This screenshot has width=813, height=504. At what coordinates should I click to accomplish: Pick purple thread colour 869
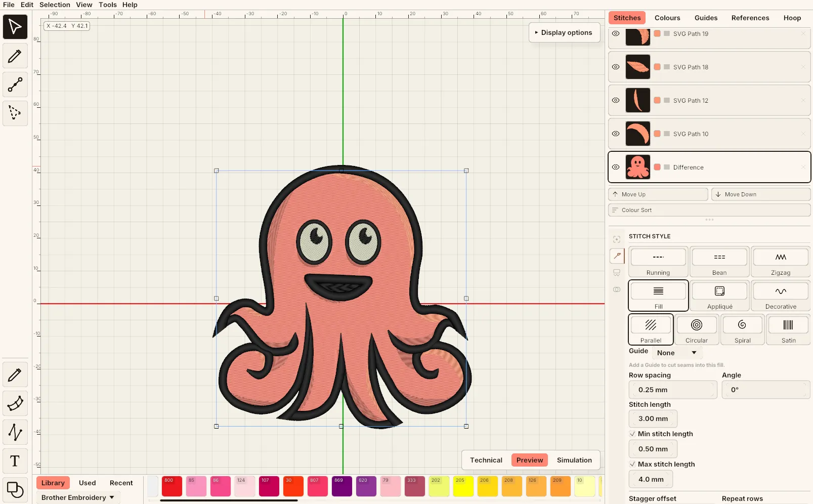(342, 486)
